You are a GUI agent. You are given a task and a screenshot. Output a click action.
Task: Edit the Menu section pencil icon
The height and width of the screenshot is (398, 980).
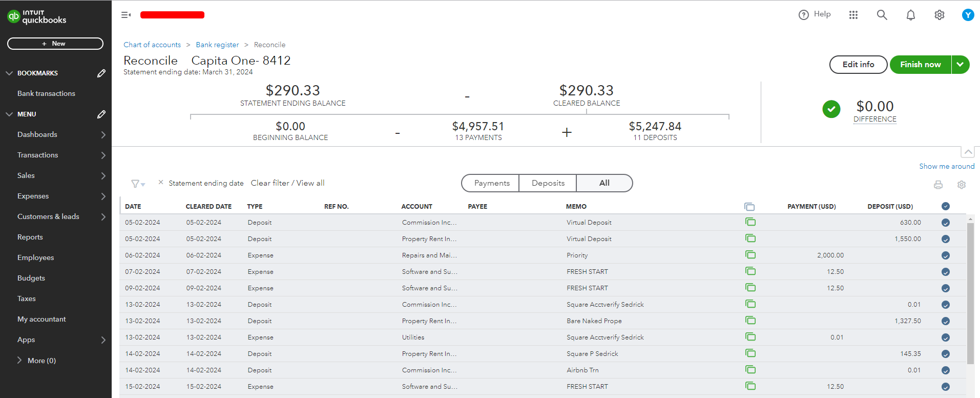(x=101, y=114)
